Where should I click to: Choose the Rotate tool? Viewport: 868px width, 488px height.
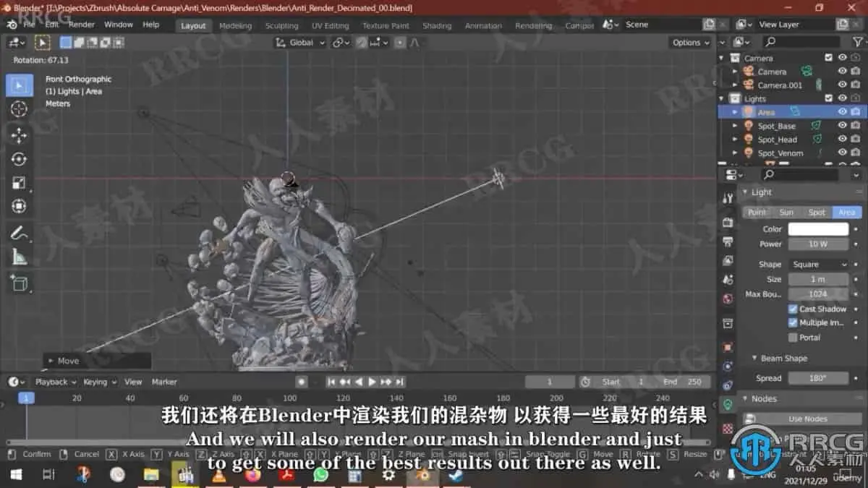(19, 159)
